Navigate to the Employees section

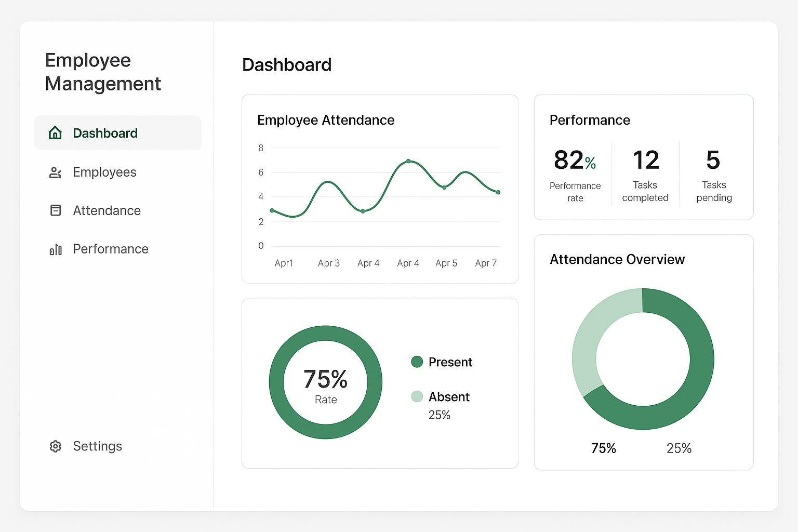[x=104, y=172]
